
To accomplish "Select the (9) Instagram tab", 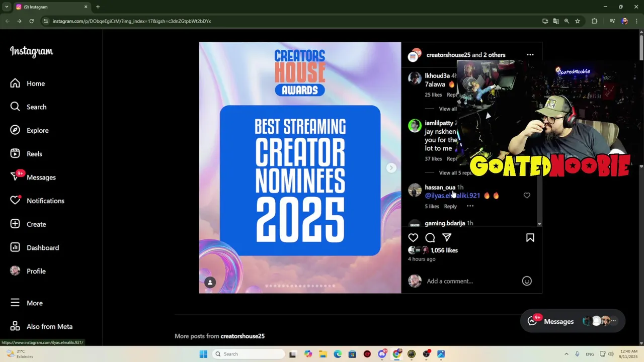I will [51, 7].
